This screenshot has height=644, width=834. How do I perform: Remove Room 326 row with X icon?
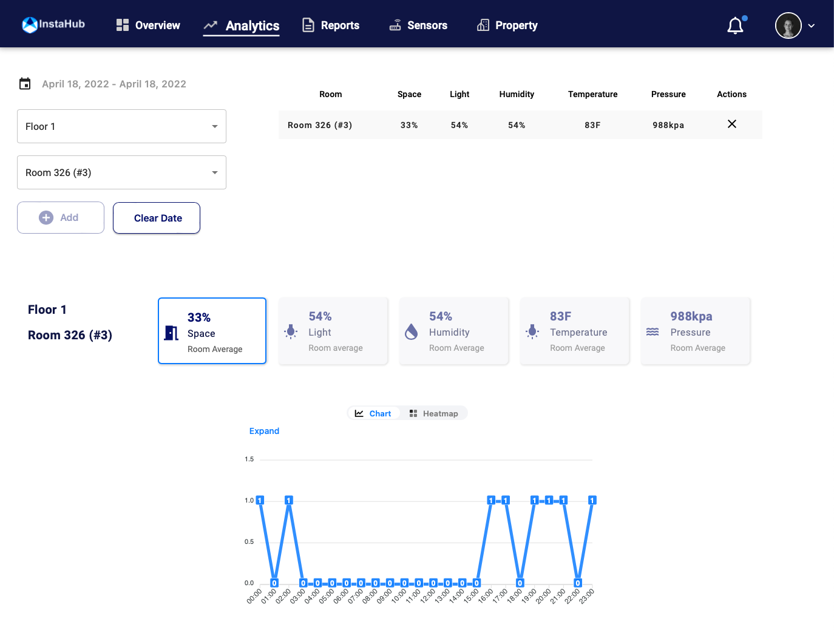731,124
